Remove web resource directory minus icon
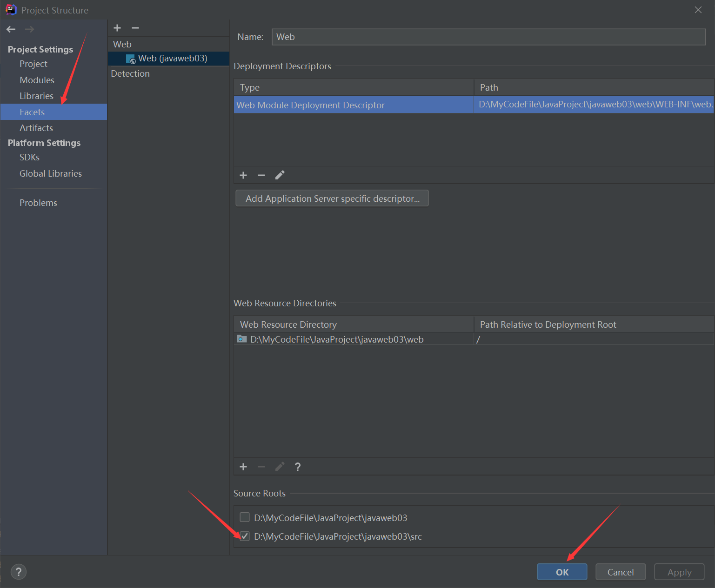 tap(261, 467)
